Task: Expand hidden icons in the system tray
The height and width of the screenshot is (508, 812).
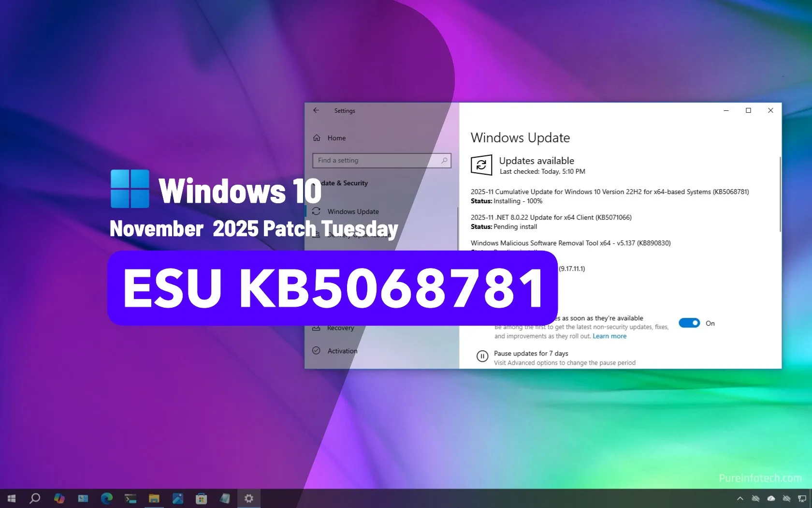Action: [x=740, y=498]
